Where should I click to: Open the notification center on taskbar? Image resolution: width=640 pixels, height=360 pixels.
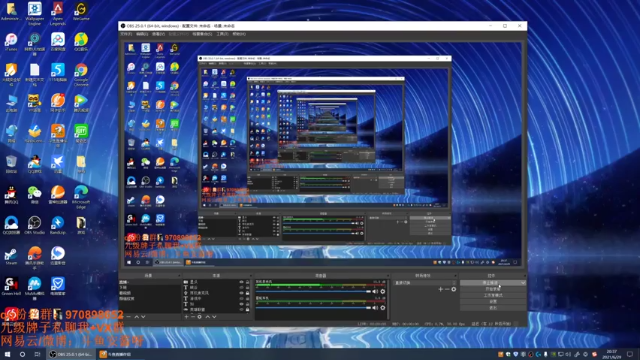click(630, 354)
